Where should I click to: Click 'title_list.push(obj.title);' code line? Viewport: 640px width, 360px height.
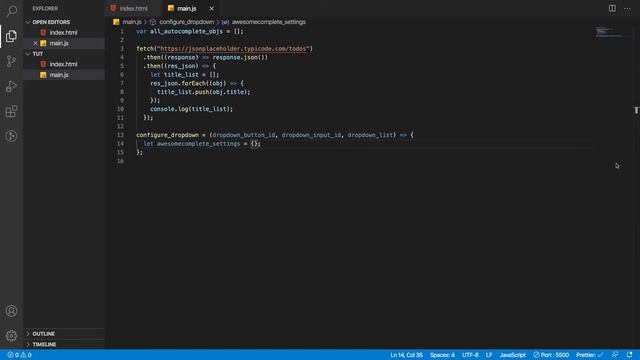point(204,92)
